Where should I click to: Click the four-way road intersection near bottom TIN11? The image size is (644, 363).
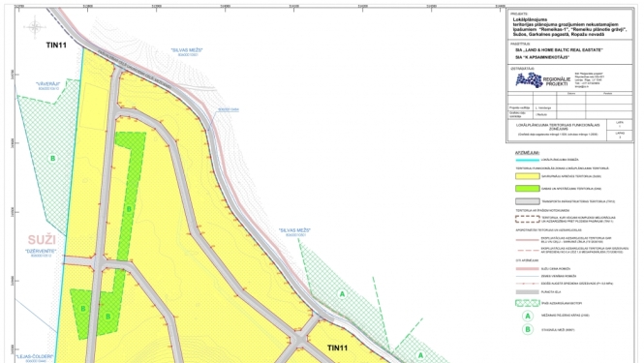point(300,340)
